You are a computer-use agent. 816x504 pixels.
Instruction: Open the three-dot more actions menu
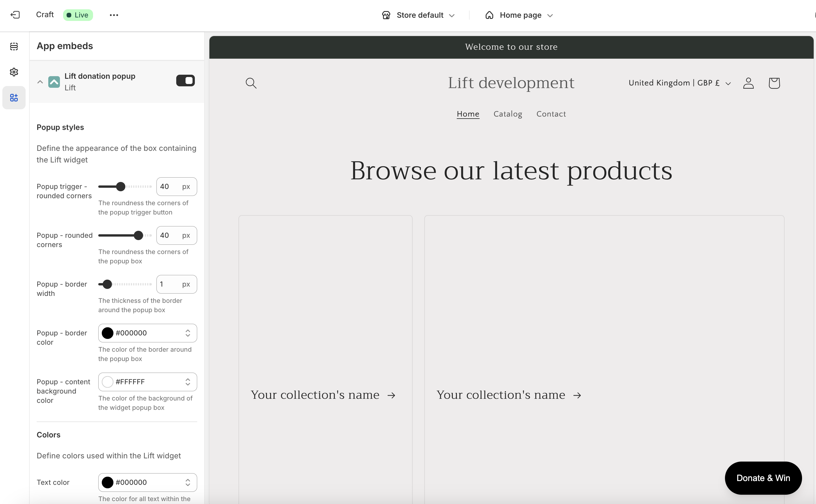coord(114,15)
